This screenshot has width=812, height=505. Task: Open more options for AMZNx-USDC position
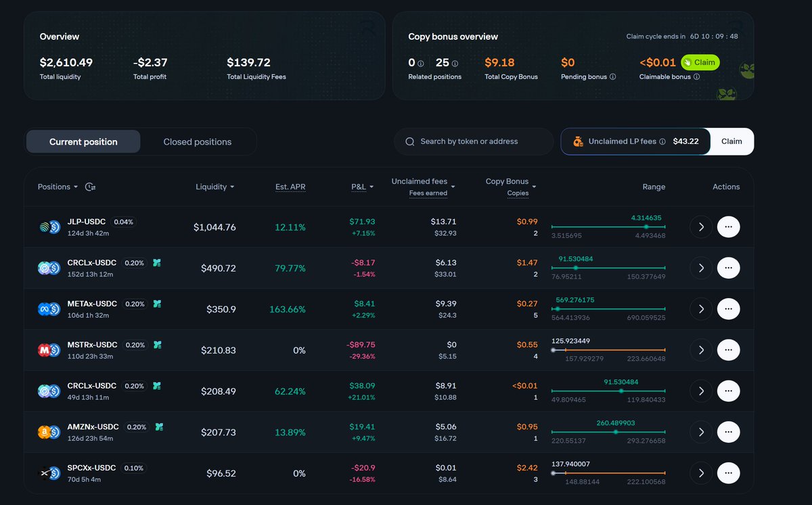pyautogui.click(x=728, y=431)
